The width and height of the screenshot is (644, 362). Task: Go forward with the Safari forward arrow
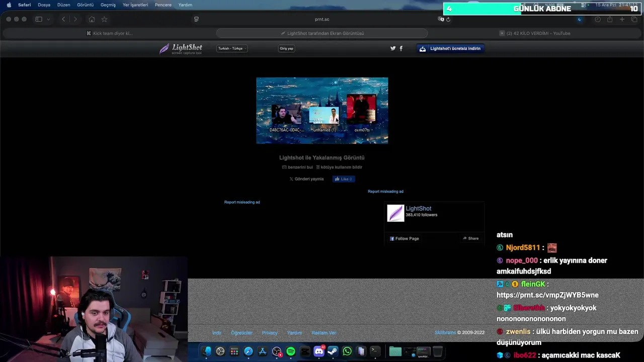75,19
